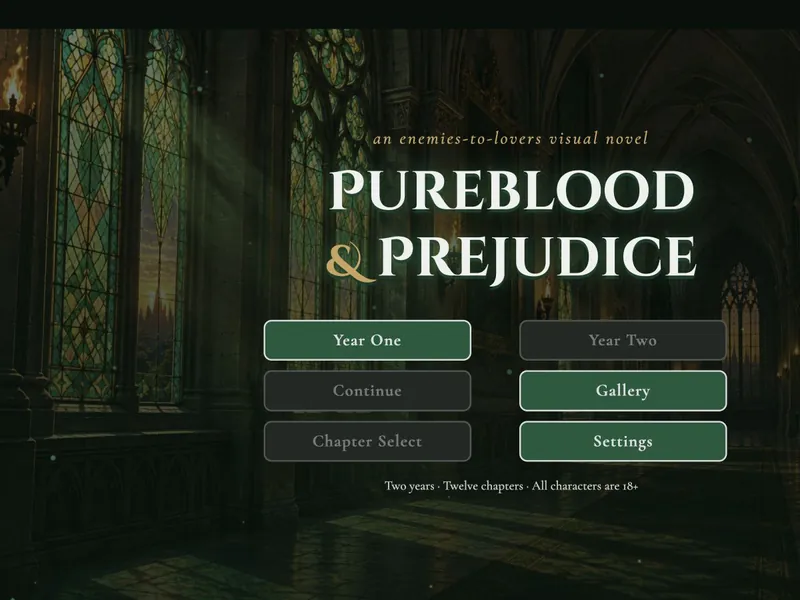The image size is (800, 600).
Task: Click the gold ampersand in the title
Action: pos(349,263)
